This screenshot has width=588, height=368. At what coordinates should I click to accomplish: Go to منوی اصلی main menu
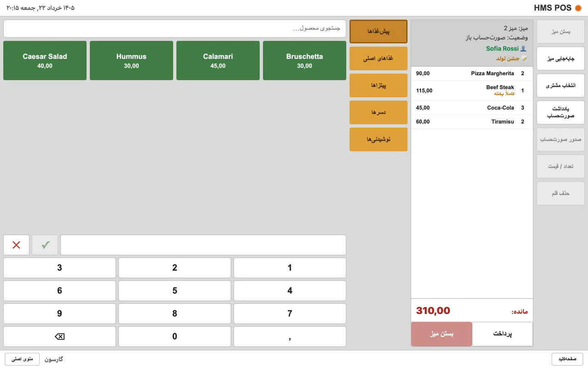[22, 359]
